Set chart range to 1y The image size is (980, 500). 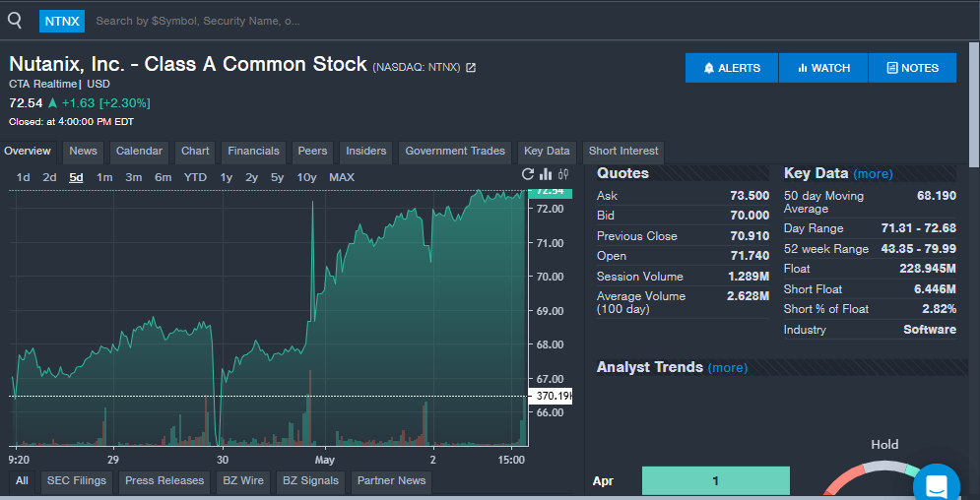pos(227,177)
